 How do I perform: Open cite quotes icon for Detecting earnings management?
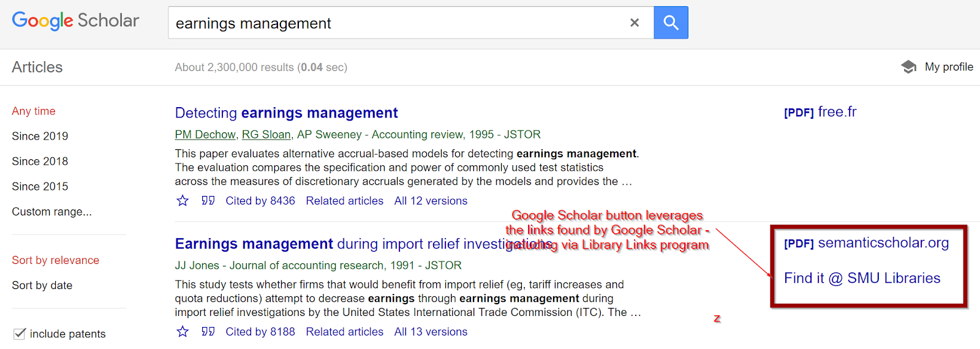tap(208, 200)
